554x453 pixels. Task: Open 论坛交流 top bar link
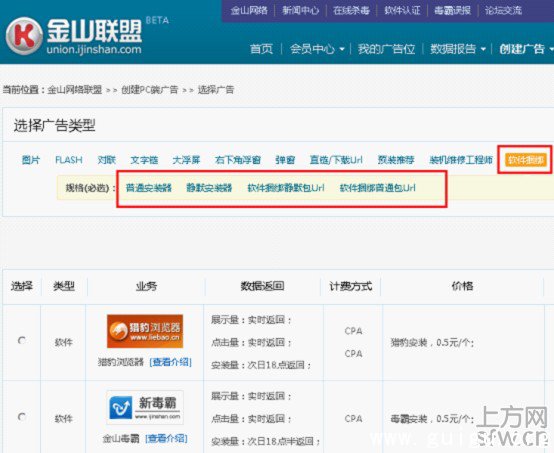503,10
